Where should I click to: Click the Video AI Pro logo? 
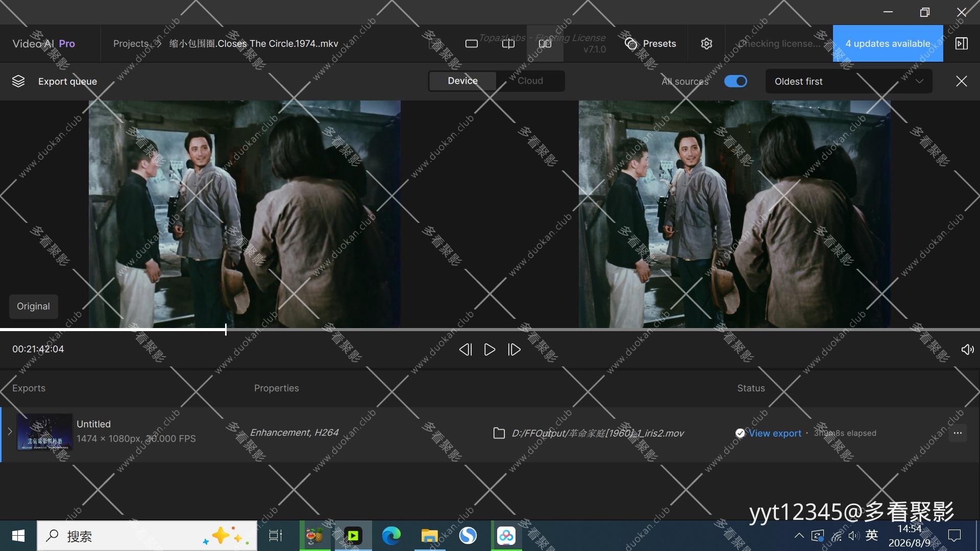(x=44, y=44)
